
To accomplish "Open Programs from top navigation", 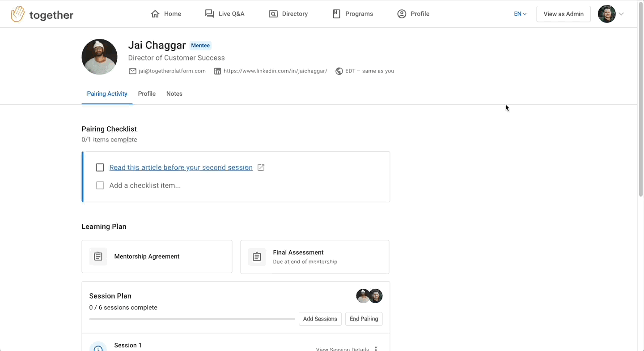I will pos(352,14).
